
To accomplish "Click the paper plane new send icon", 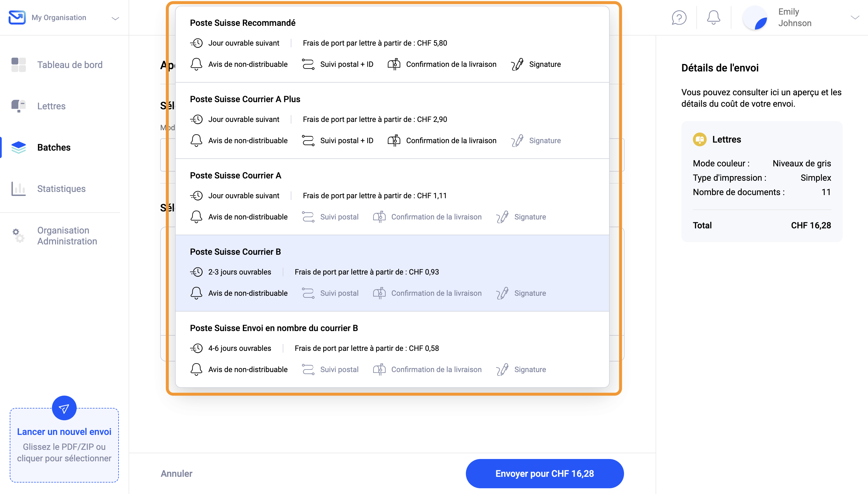I will click(x=64, y=408).
